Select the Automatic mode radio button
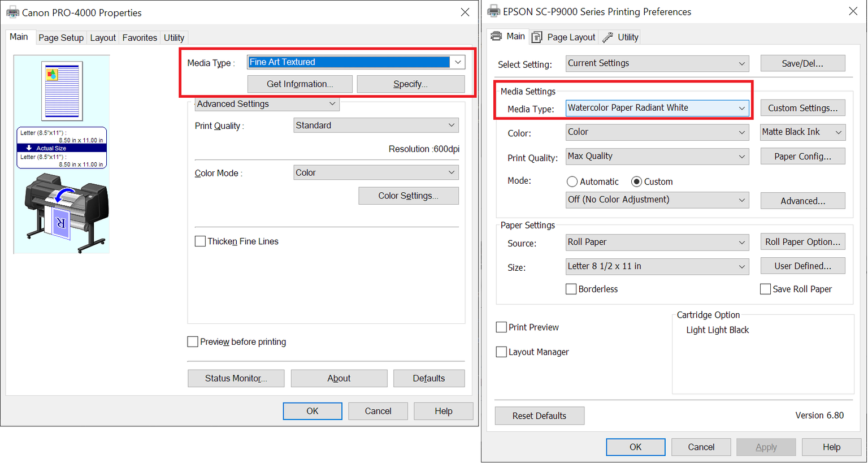Image resolution: width=868 pixels, height=463 pixels. pos(572,181)
